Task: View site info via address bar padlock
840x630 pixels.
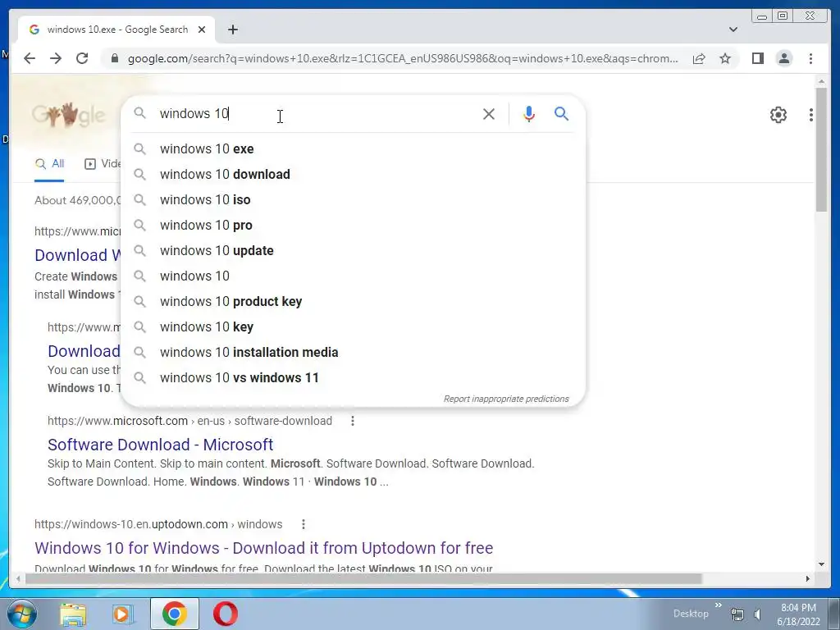Action: (114, 58)
